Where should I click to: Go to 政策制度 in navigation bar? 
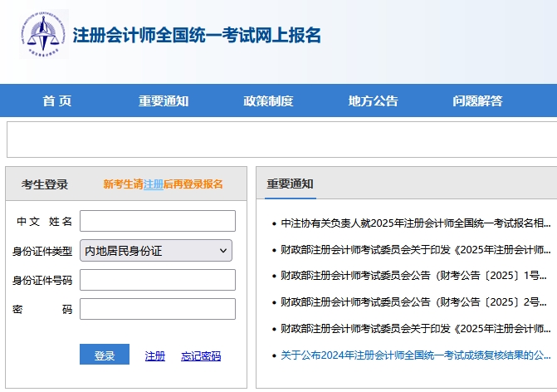(x=268, y=101)
